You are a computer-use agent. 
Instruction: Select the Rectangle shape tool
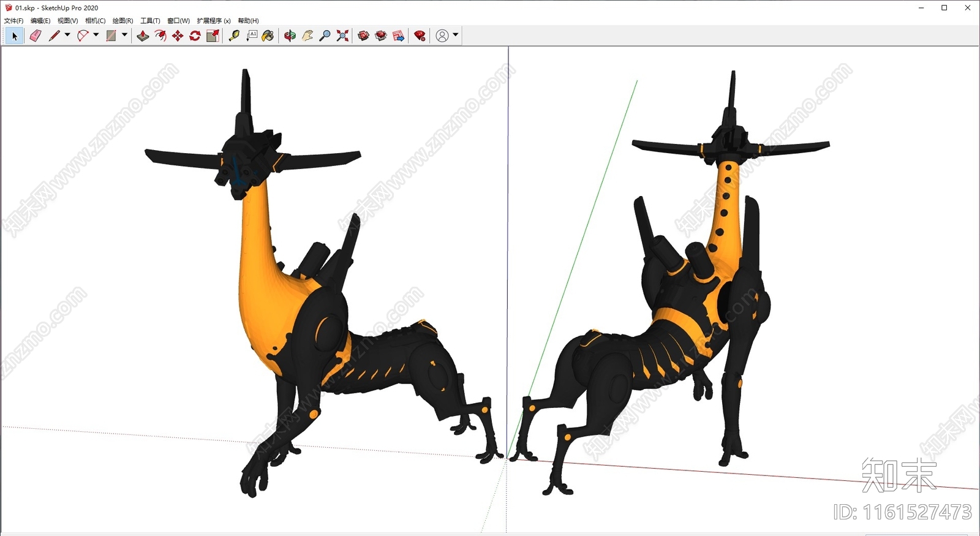point(111,36)
